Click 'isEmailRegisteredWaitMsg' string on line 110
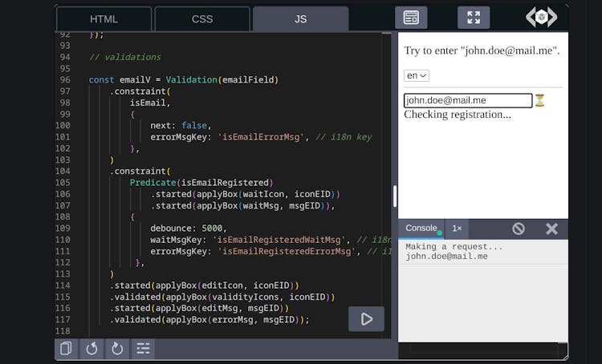The width and height of the screenshot is (602, 364). click(279, 240)
